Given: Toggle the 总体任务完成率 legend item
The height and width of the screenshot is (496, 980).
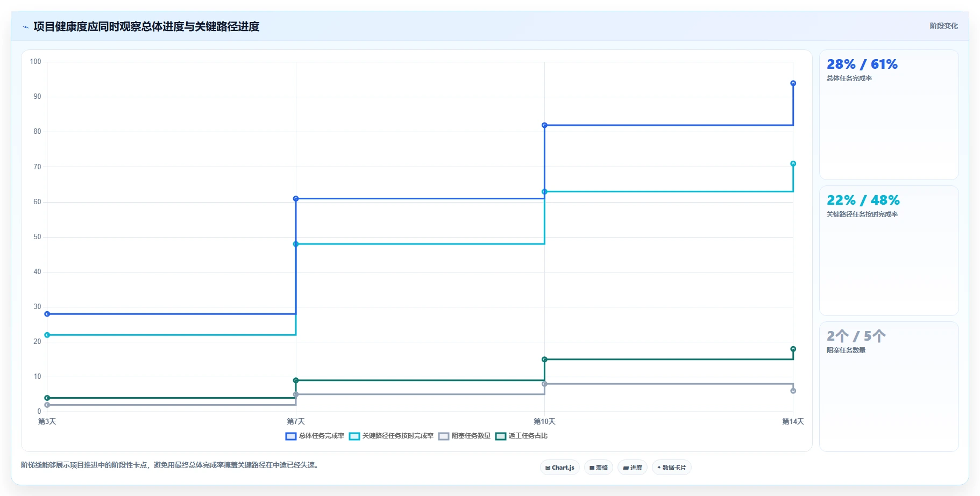Looking at the screenshot, I should [x=315, y=436].
